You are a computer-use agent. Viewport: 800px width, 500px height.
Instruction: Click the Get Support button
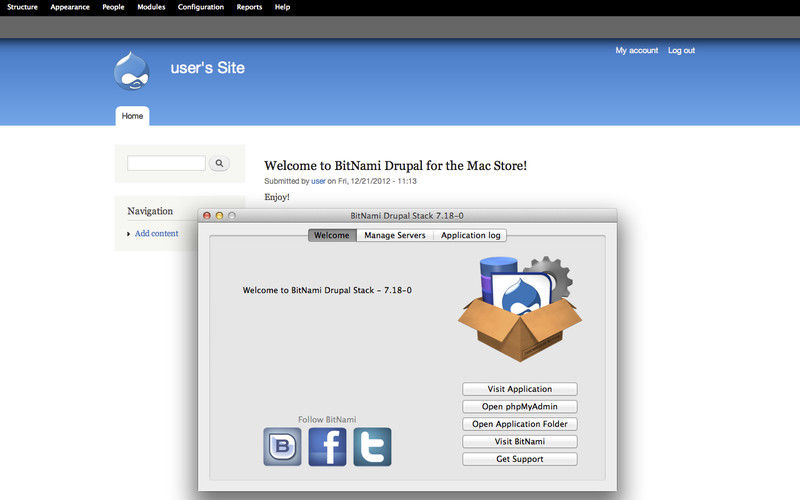(519, 459)
